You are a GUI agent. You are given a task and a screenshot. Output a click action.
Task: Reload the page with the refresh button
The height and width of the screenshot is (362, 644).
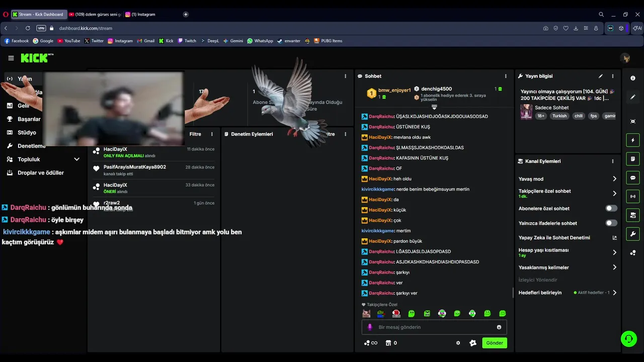pyautogui.click(x=28, y=28)
